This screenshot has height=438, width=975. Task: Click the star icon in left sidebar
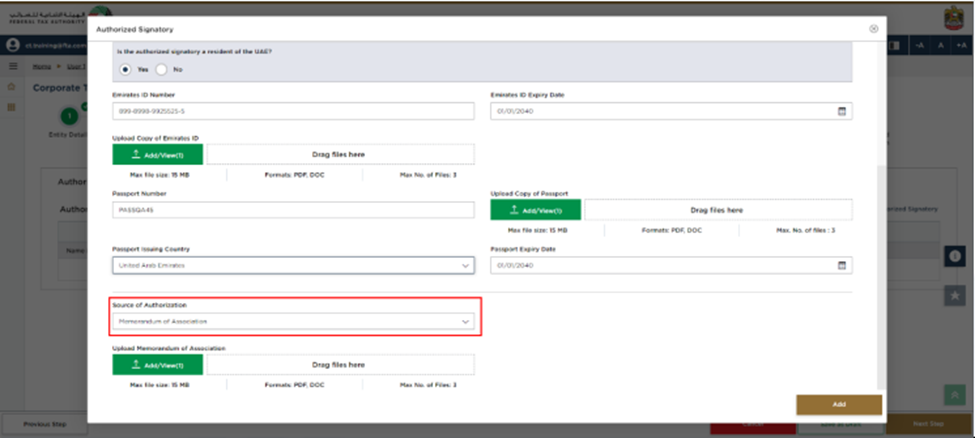(12, 87)
